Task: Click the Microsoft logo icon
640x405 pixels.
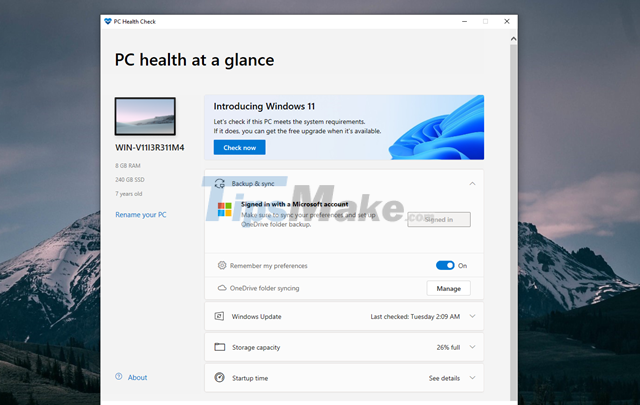Action: (224, 209)
